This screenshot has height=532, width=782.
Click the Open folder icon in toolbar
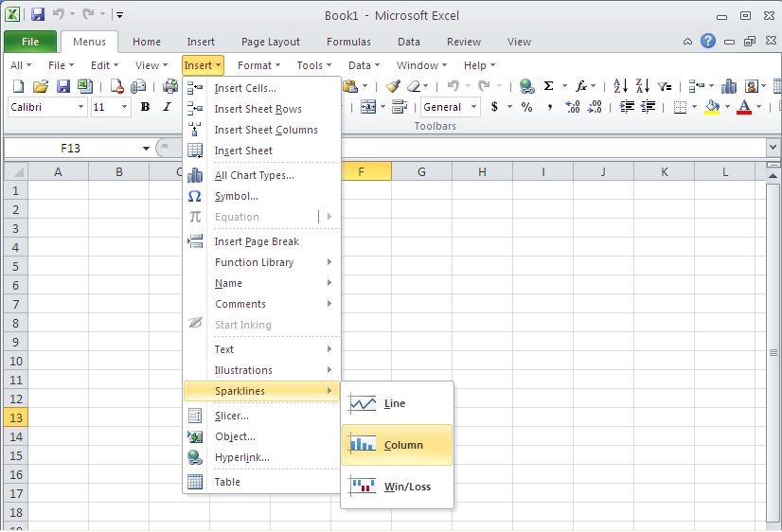pos(40,86)
